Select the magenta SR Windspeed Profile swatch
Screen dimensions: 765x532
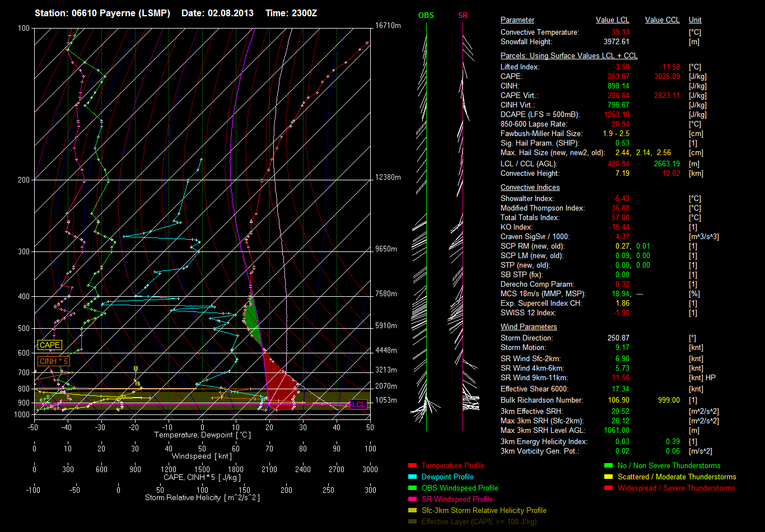412,500
